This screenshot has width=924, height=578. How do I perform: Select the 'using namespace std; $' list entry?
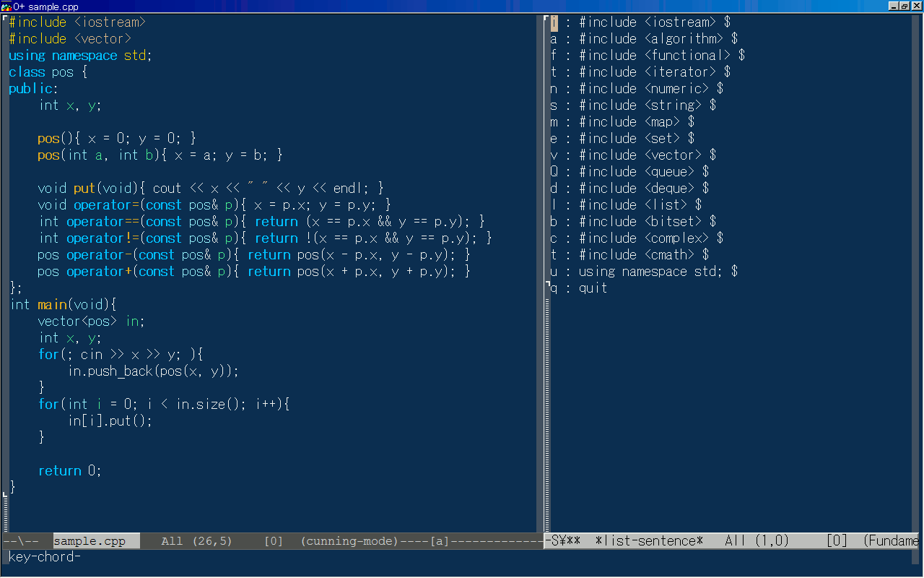[x=645, y=272]
